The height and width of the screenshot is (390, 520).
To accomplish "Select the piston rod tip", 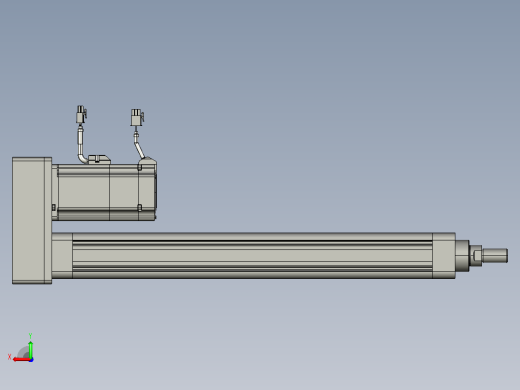I will pos(495,255).
